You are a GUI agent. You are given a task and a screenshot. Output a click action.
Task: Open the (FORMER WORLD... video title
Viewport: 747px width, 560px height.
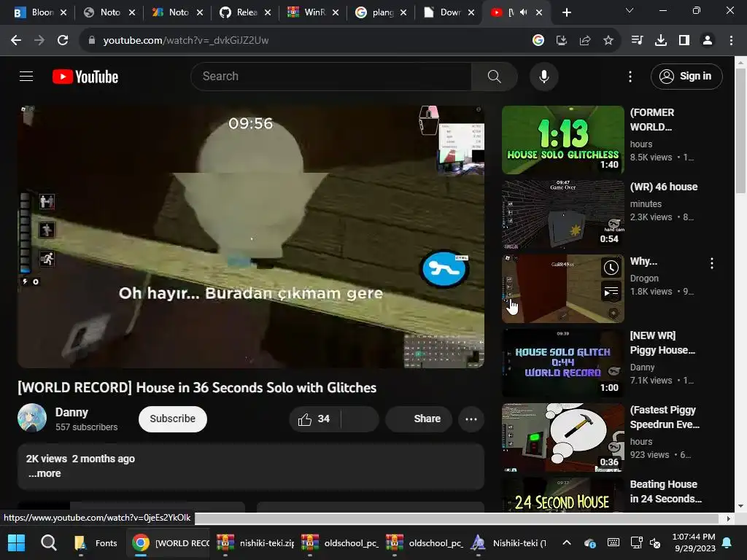(x=652, y=120)
